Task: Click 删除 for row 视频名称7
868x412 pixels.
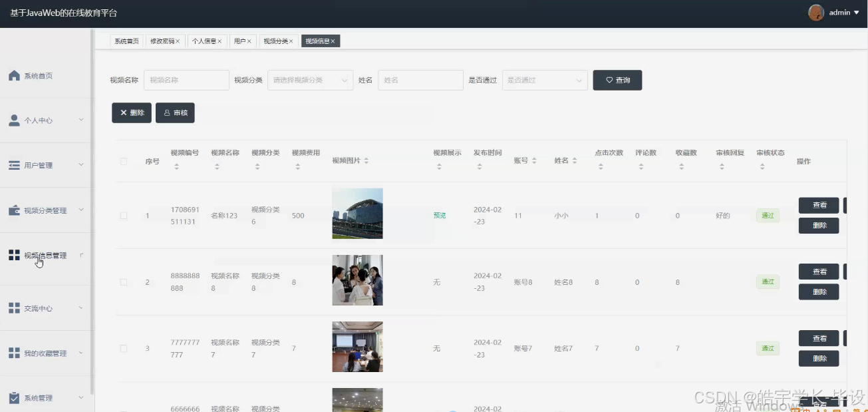Action: click(819, 358)
